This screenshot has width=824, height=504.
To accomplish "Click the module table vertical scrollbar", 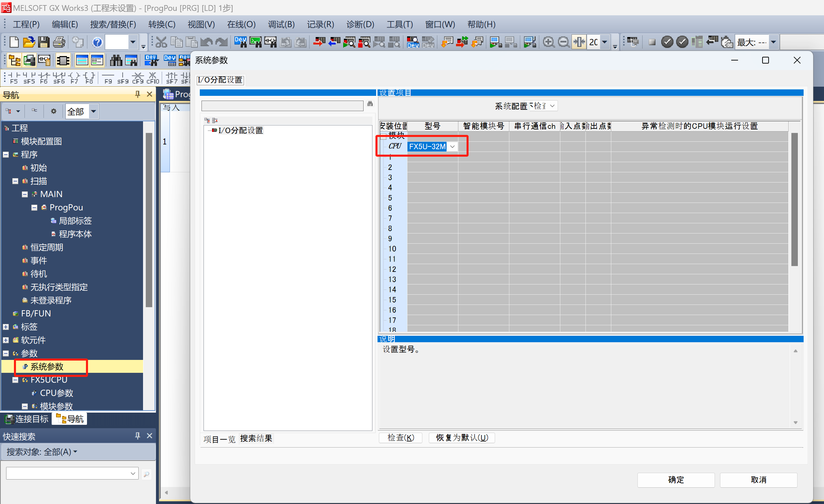I will pyautogui.click(x=794, y=199).
